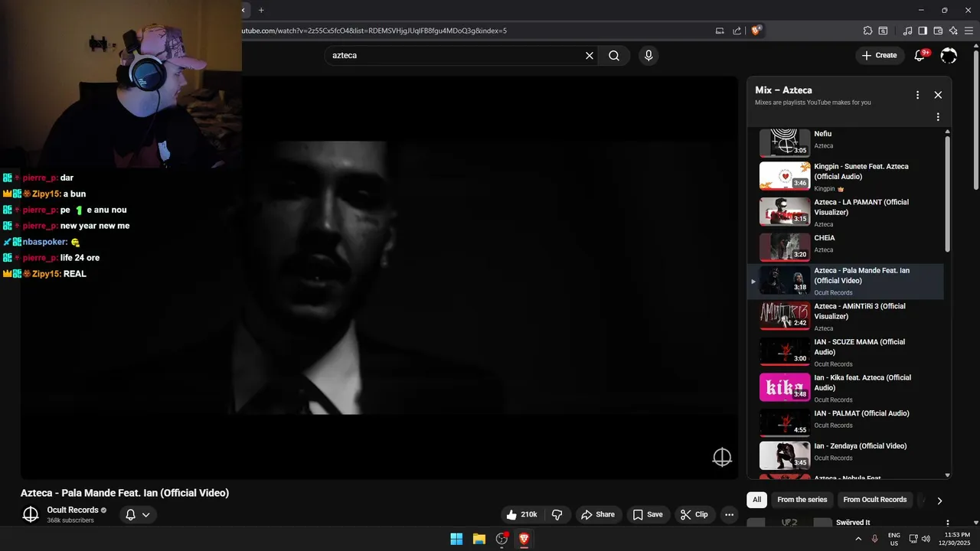Open more actions three-dot button under video

tap(729, 514)
